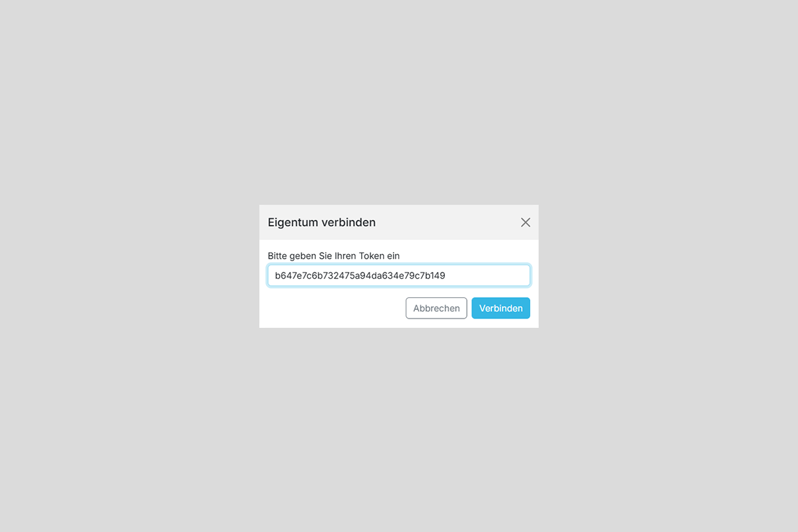Click the white dialog area left of Abbrechen

pos(332,308)
